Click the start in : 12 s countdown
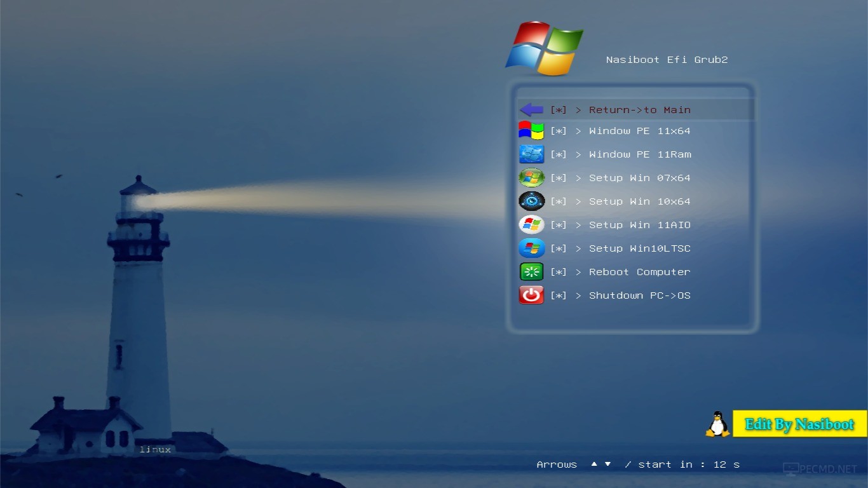This screenshot has width=868, height=488. tap(689, 464)
